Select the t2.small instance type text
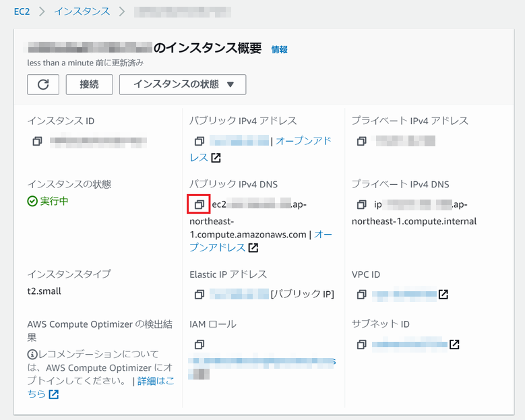 [44, 291]
